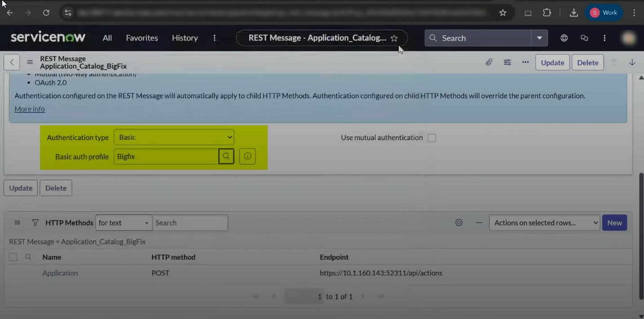Click the Basic auth profile field
This screenshot has height=319, width=644.
click(166, 156)
